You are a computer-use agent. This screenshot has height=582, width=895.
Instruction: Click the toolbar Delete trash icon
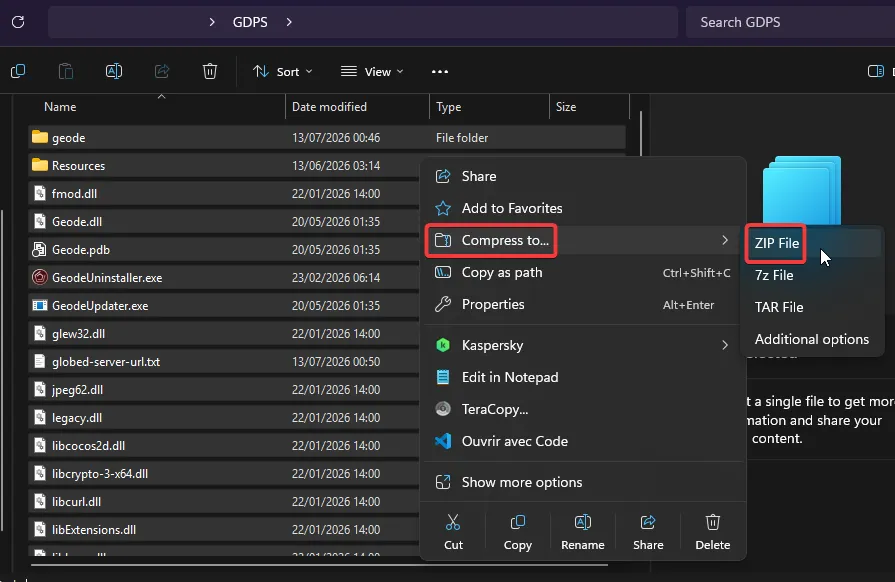click(x=210, y=71)
